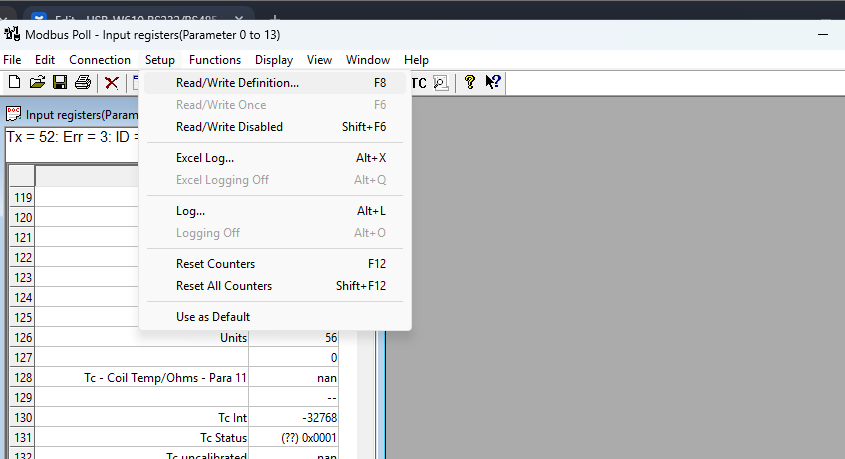Open the Edit menu

[45, 60]
